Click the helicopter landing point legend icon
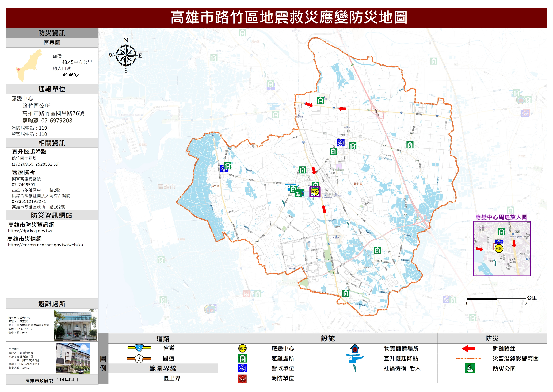The height and width of the screenshot is (392, 553). [354, 358]
